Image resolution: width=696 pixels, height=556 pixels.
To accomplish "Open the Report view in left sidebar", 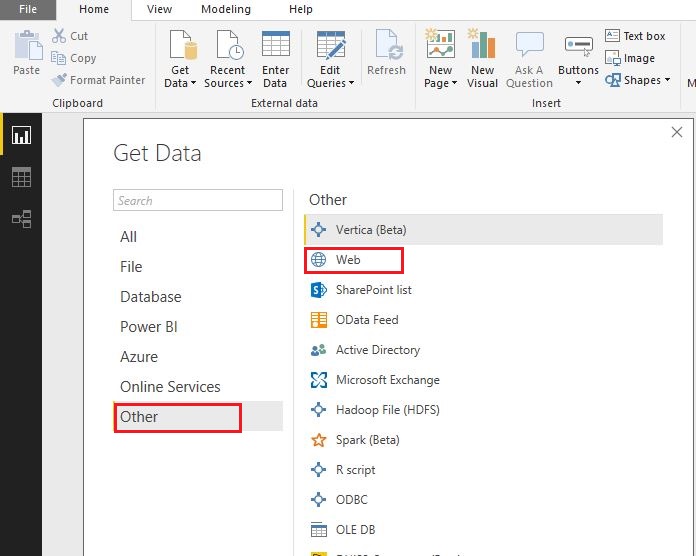I will click(21, 135).
